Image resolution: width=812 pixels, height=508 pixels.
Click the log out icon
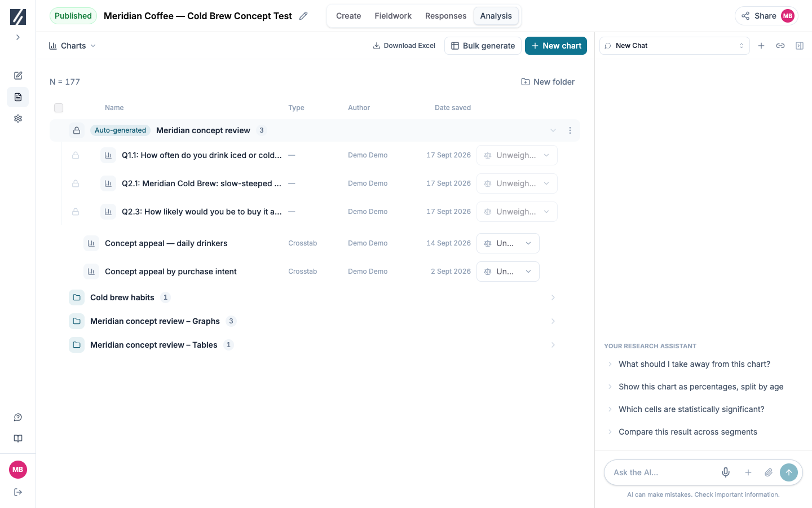[18, 492]
